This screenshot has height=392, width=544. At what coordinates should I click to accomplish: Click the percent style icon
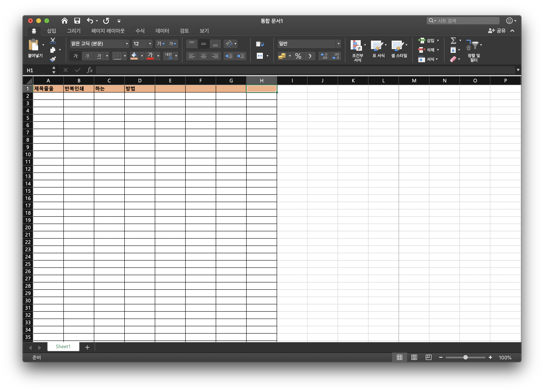(x=298, y=56)
